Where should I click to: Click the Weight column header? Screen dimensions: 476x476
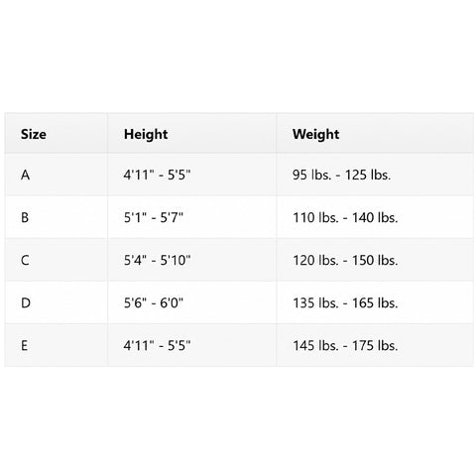[375, 134]
